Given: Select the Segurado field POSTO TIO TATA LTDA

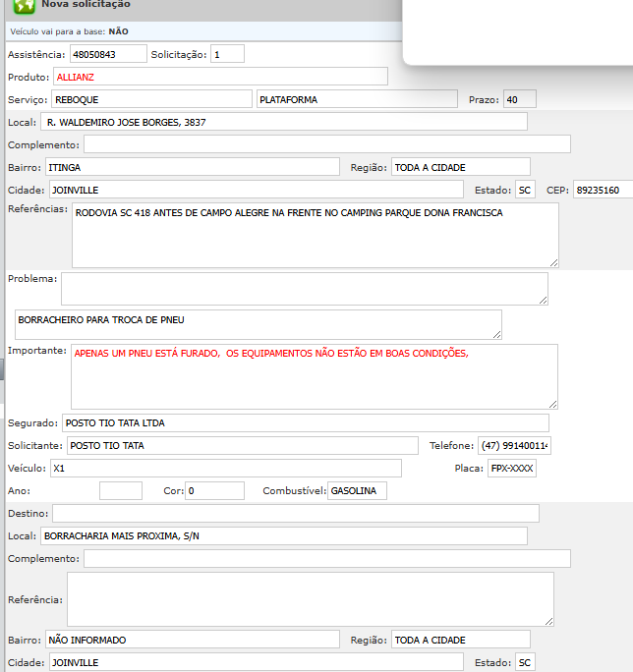Looking at the screenshot, I should point(306,422).
